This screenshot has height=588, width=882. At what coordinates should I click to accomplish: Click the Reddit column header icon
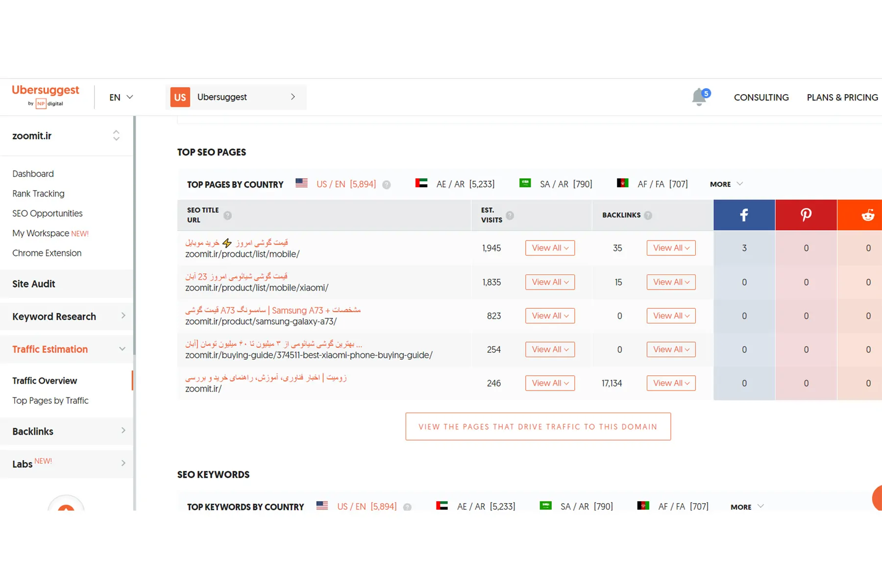point(867,215)
